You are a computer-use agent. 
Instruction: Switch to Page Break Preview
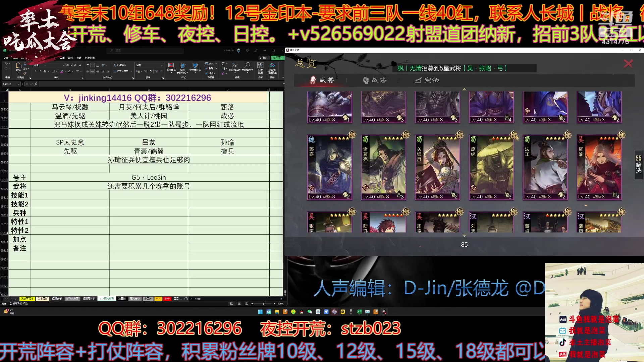click(247, 304)
